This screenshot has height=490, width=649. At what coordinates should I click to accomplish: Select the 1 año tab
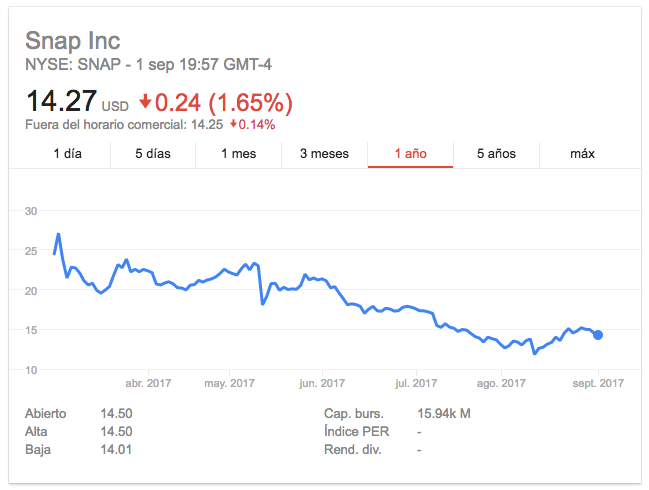410,153
